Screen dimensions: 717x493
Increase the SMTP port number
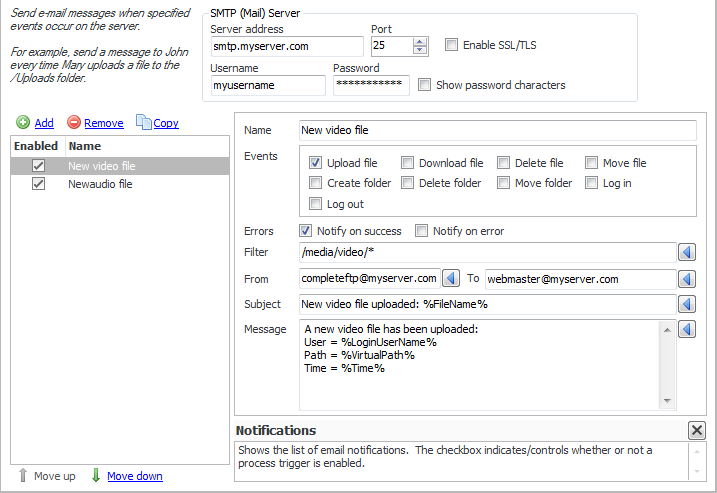click(420, 41)
